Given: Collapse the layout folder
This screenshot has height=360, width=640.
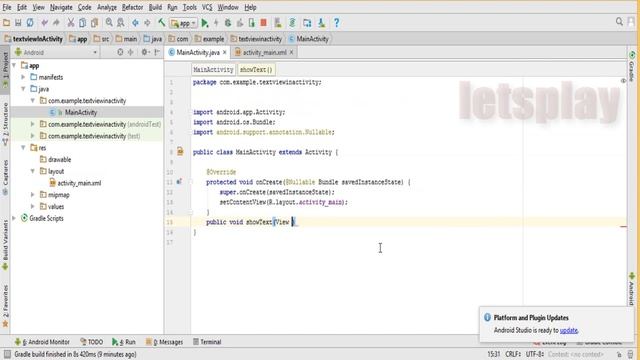Looking at the screenshot, I should 33,171.
